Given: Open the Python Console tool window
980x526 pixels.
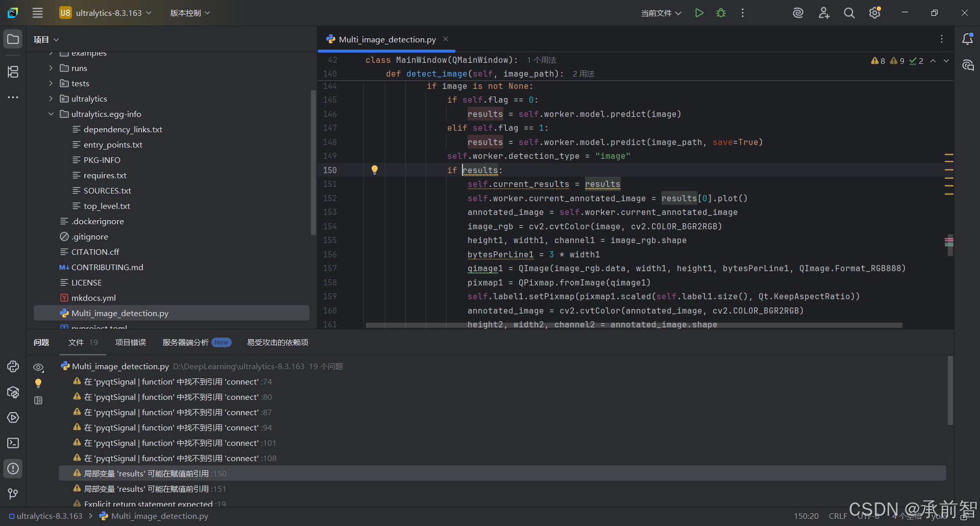Looking at the screenshot, I should tap(13, 366).
